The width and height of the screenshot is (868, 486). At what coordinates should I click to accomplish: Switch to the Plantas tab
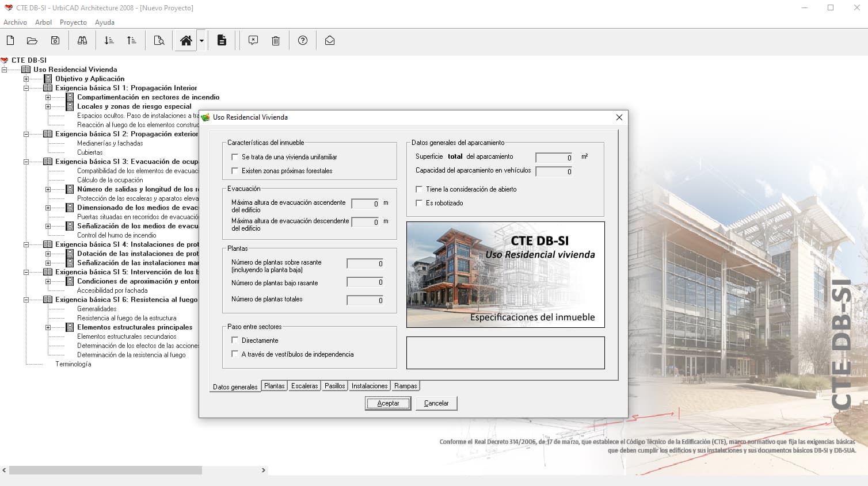click(x=275, y=386)
